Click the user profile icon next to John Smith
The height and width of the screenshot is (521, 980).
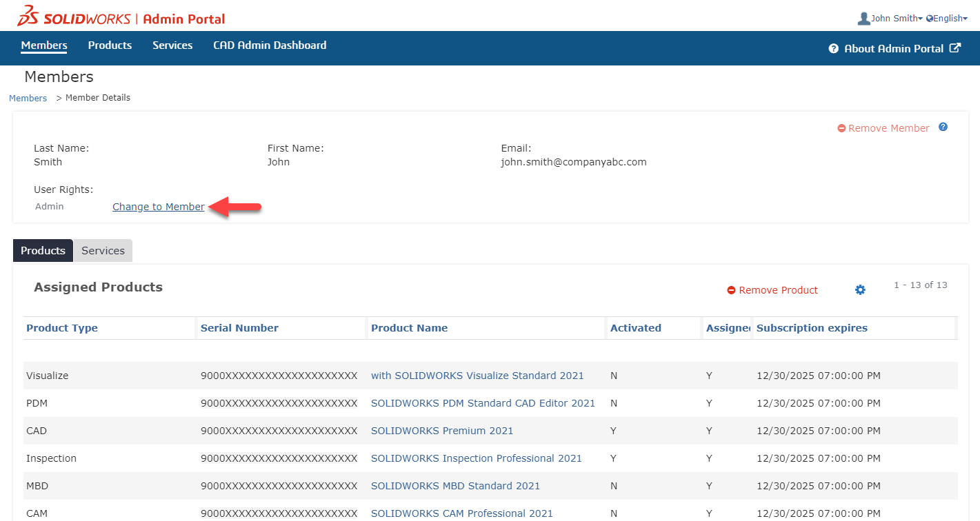(x=864, y=18)
